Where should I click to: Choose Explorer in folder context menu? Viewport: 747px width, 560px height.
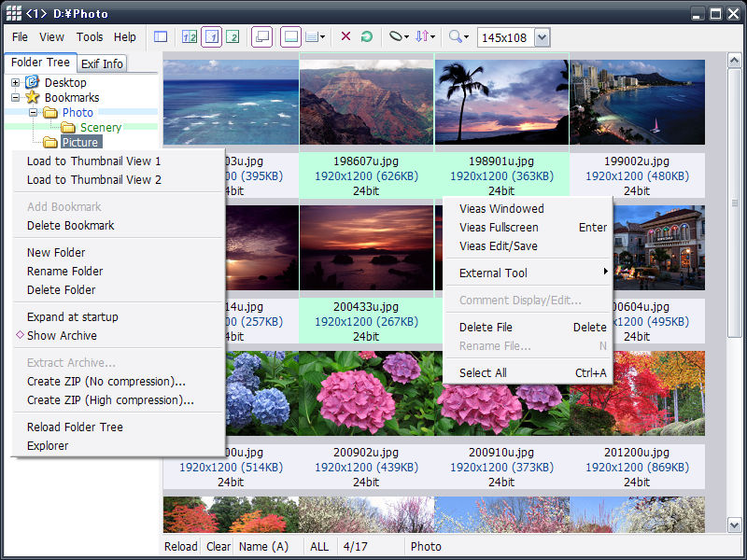click(119, 446)
